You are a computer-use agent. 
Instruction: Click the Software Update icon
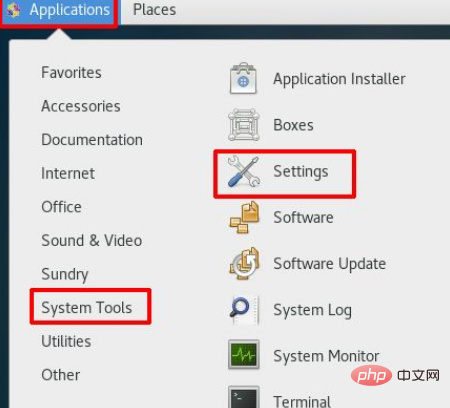point(245,263)
